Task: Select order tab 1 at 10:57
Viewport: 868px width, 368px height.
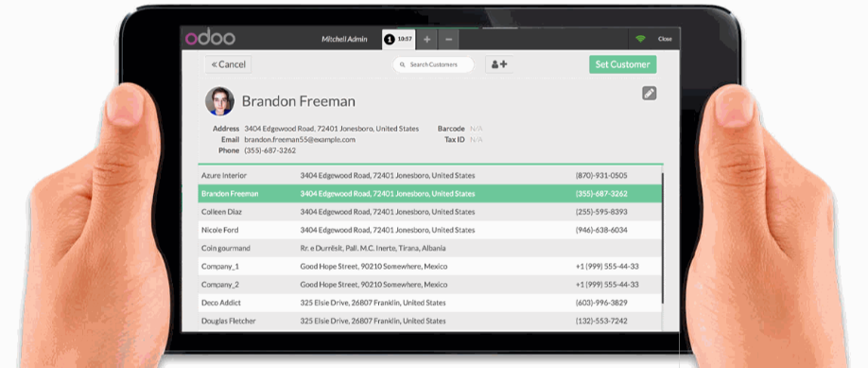Action: (399, 40)
